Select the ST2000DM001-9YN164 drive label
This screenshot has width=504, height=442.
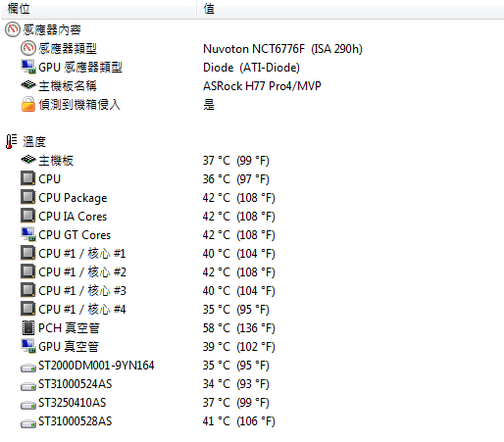click(x=96, y=366)
